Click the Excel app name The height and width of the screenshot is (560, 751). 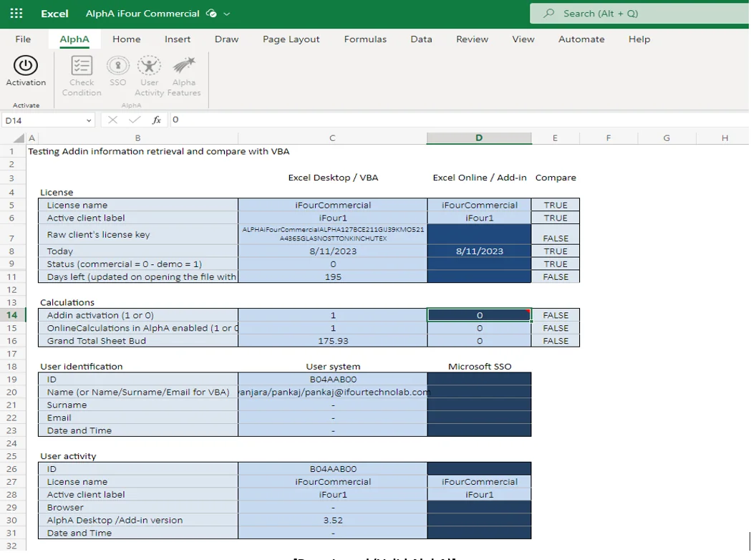click(x=54, y=14)
